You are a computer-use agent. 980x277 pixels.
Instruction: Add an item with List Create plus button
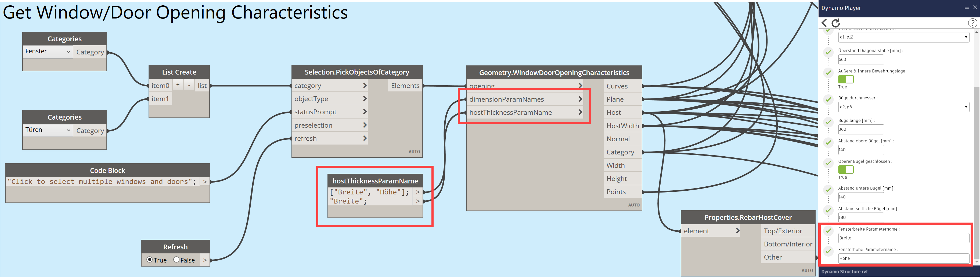[x=178, y=85]
